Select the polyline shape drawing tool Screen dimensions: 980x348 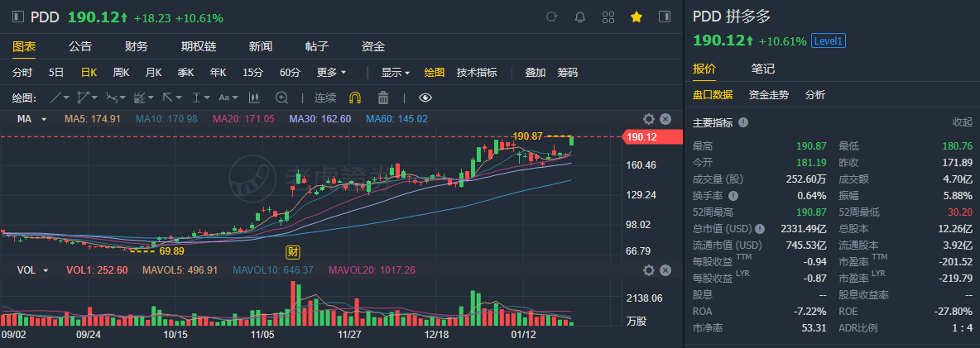point(84,98)
